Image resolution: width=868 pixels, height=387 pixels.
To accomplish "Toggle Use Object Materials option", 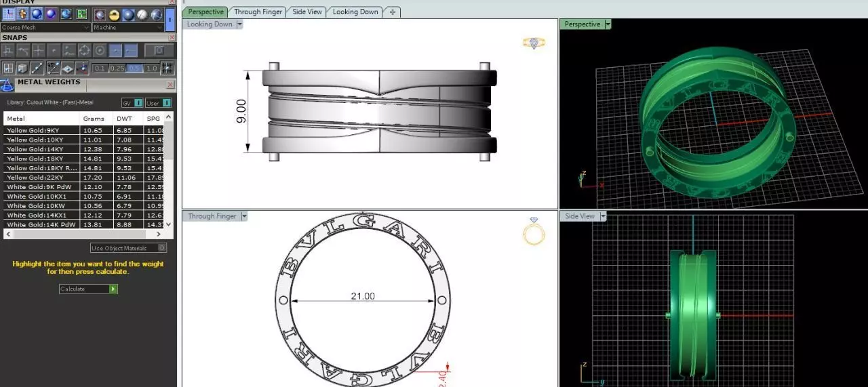I will (x=128, y=248).
